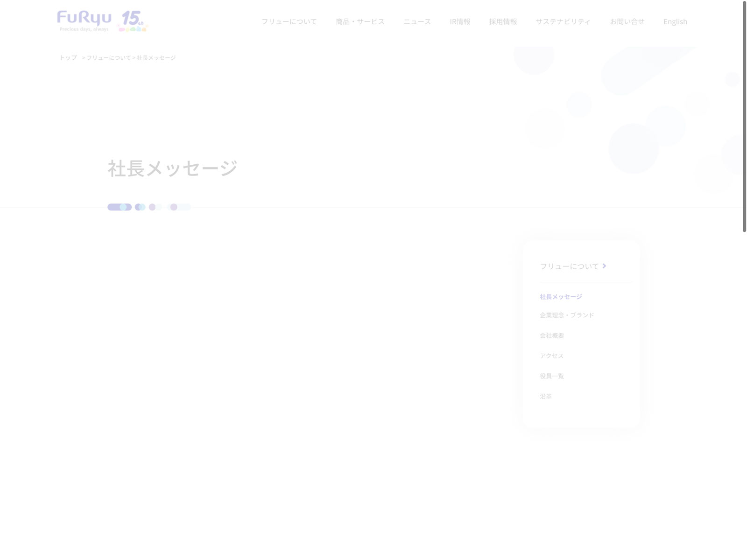Open the IR情報 menu item
Screen dimensions: 747x560
pos(460,21)
